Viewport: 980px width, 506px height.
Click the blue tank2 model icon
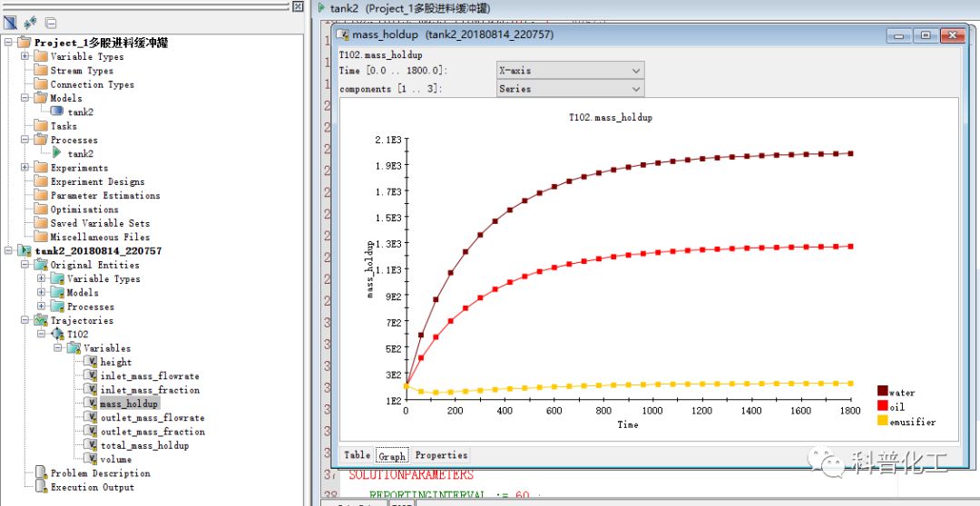click(x=57, y=112)
